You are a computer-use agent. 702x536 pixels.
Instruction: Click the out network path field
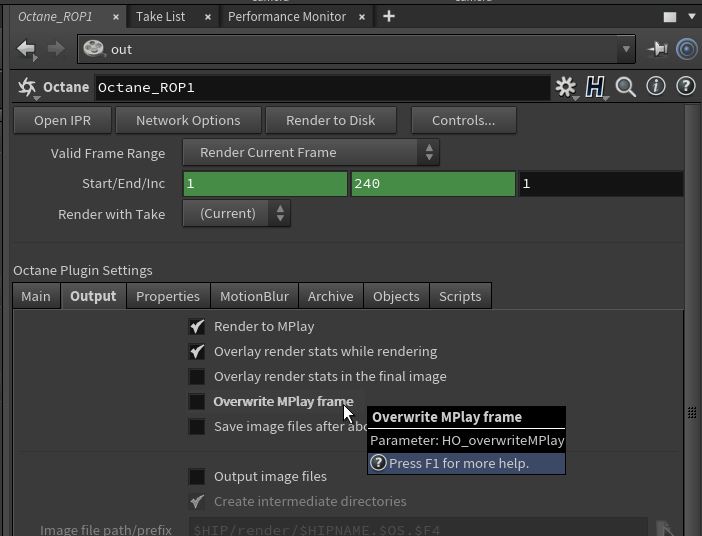pyautogui.click(x=356, y=49)
